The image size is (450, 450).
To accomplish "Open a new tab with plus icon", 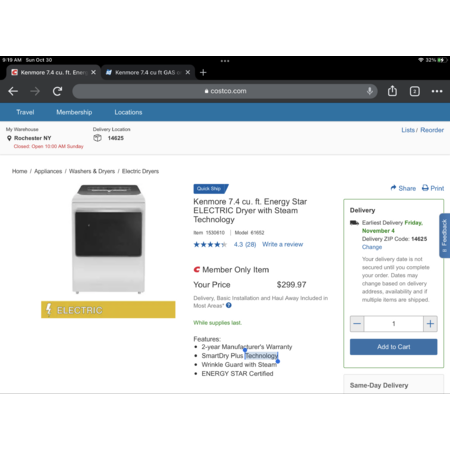I will point(203,72).
